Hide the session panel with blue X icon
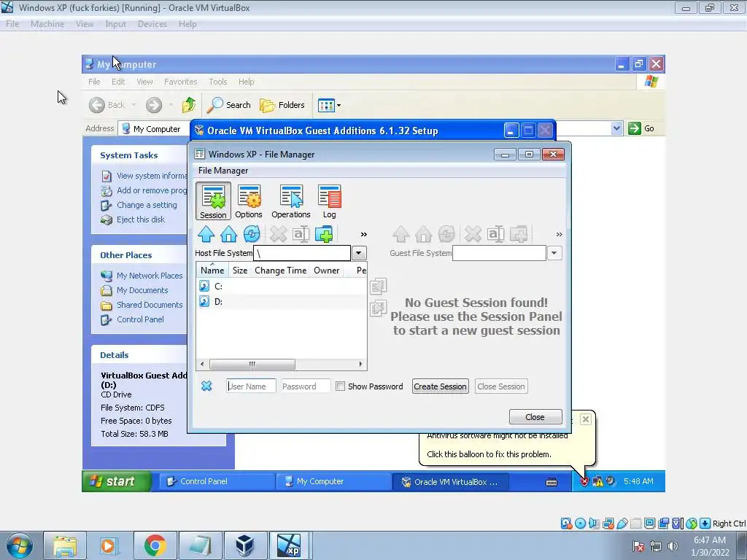The width and height of the screenshot is (747, 560). point(206,386)
